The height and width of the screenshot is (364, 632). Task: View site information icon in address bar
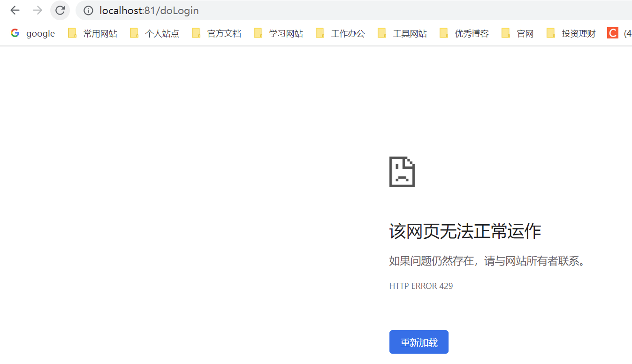(88, 10)
